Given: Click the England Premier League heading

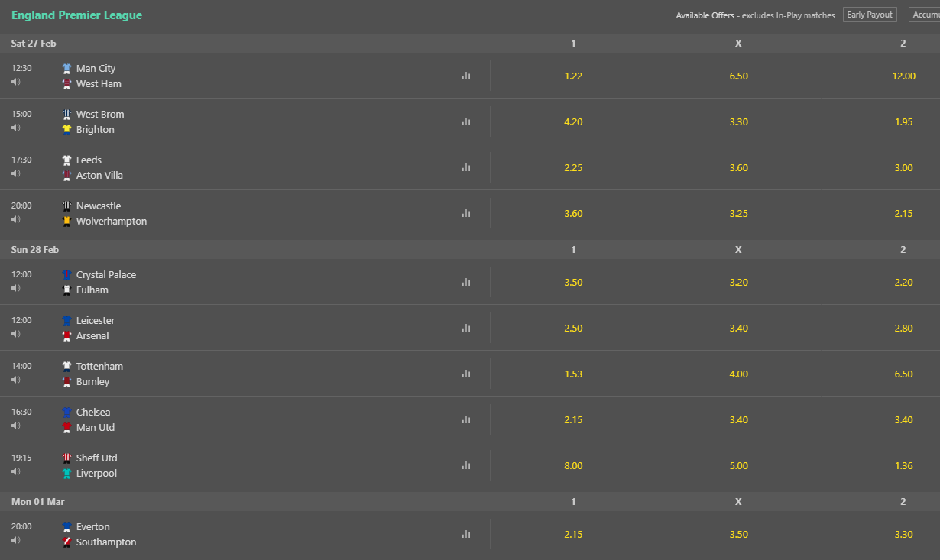Looking at the screenshot, I should coord(76,15).
